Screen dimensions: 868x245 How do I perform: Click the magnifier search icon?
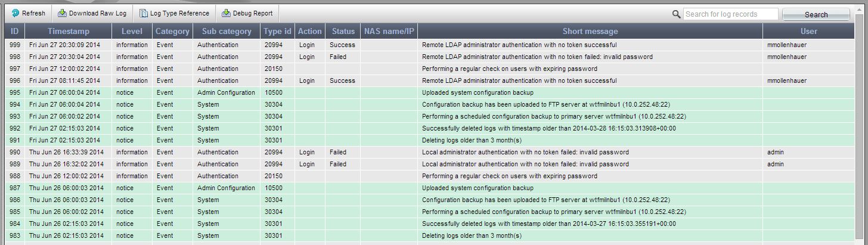point(676,14)
